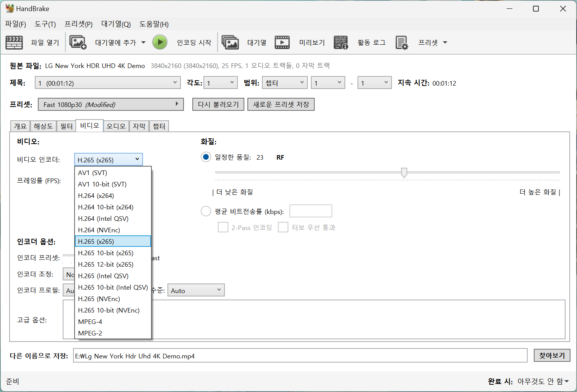Click the 인코딩 시작 toolbar label
This screenshot has height=392, width=577.
(194, 42)
